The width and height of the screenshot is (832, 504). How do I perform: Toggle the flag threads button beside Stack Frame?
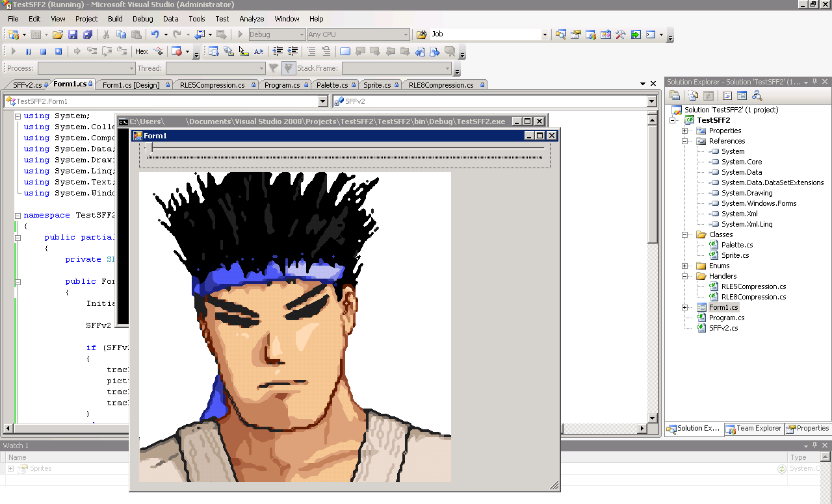pyautogui.click(x=289, y=68)
